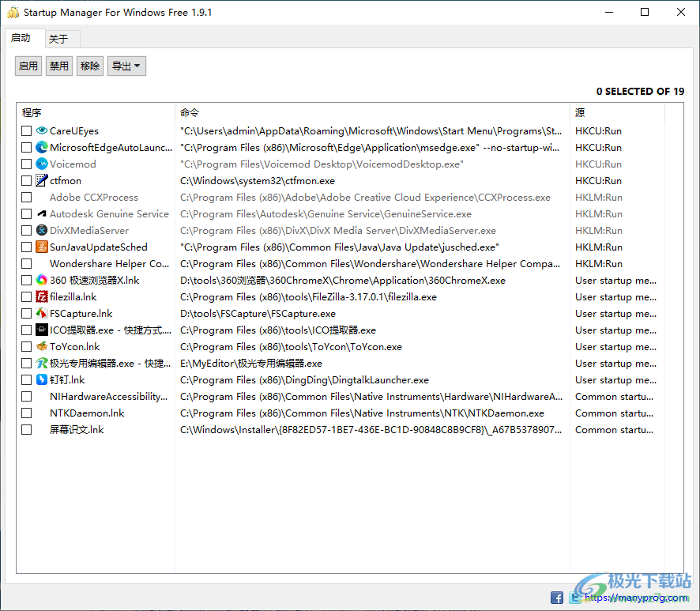Click the CareUEyes eye icon
Viewport: 700px width, 611px height.
pyautogui.click(x=42, y=131)
